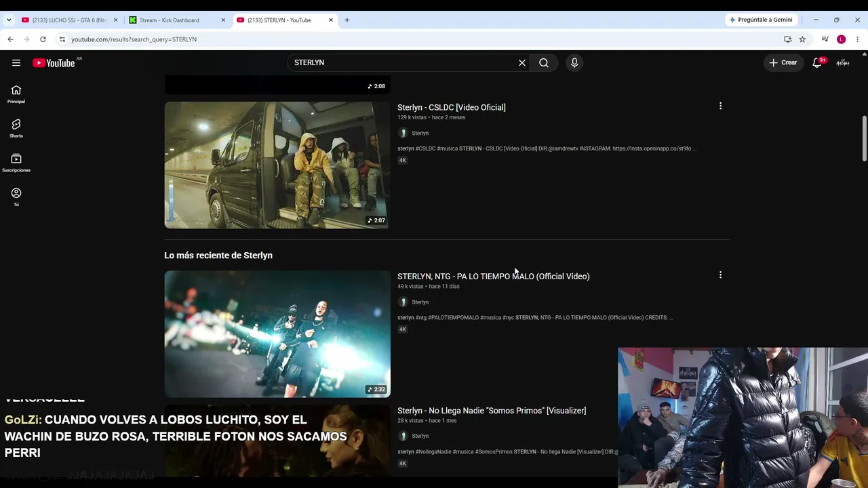This screenshot has height=488, width=868.
Task: Expand the tab search dropdown
Action: pos(9,20)
